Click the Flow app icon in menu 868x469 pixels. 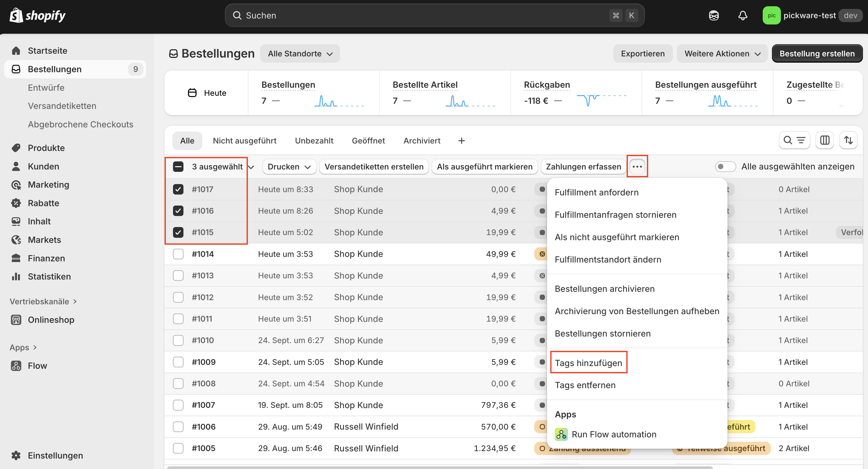pos(561,434)
